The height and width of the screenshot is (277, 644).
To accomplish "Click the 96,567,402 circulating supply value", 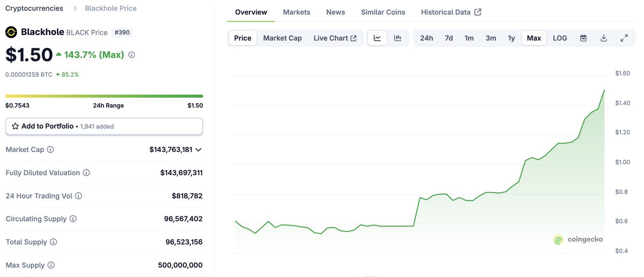I will coord(184,219).
